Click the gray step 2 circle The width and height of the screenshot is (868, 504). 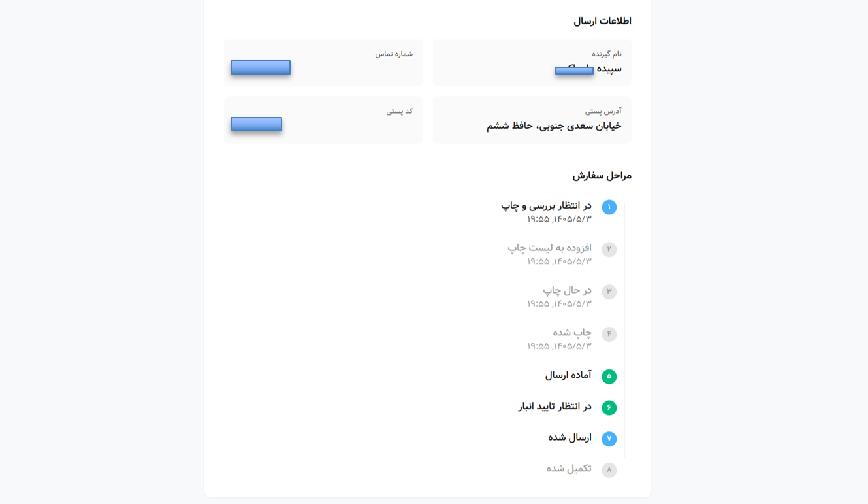tap(609, 250)
